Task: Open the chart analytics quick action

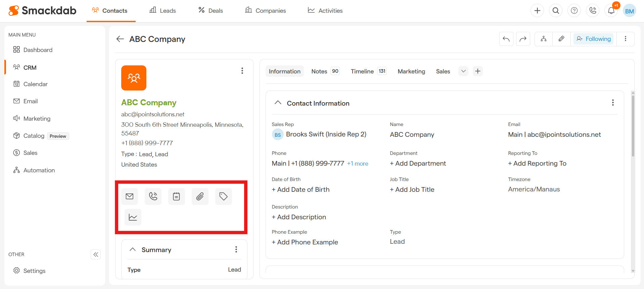Action: click(x=133, y=217)
